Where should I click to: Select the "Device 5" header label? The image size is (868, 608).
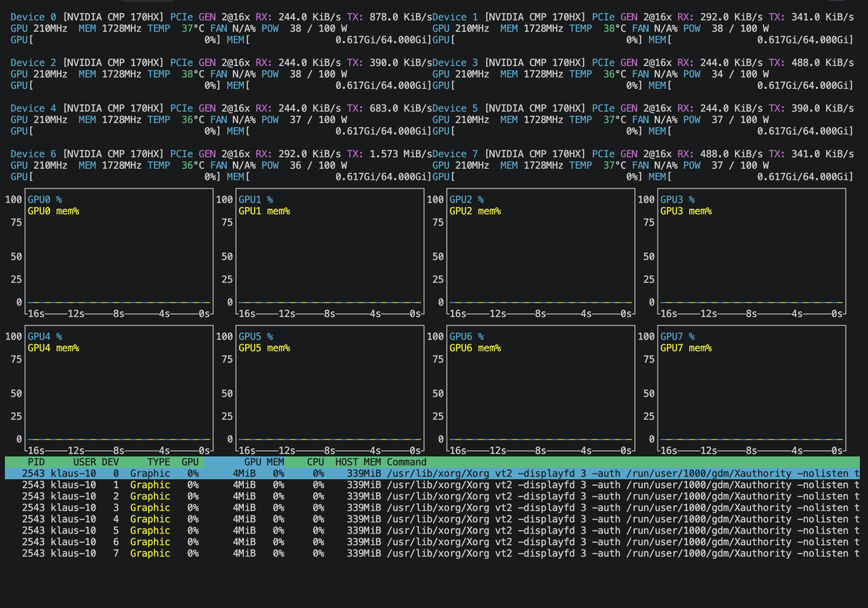(x=456, y=109)
